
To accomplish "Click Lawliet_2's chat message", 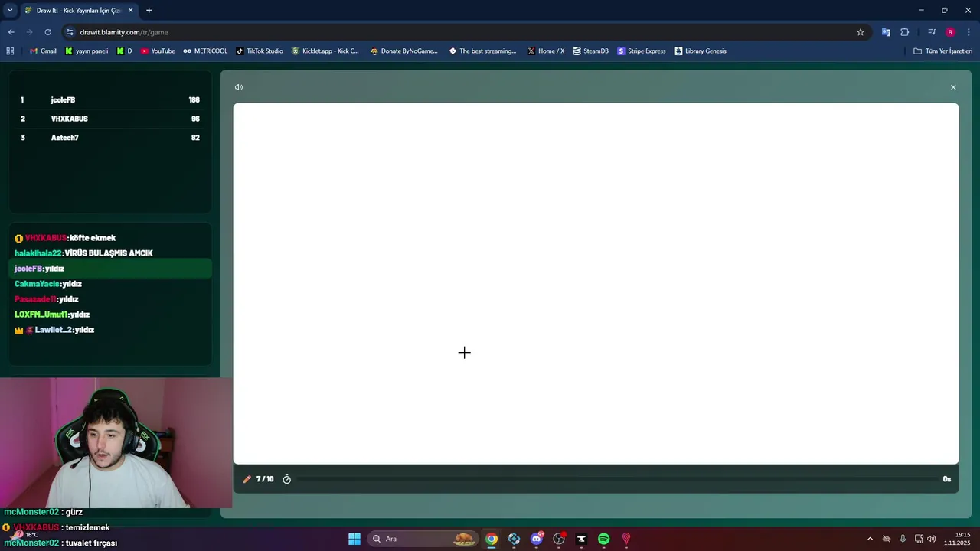I will point(54,330).
